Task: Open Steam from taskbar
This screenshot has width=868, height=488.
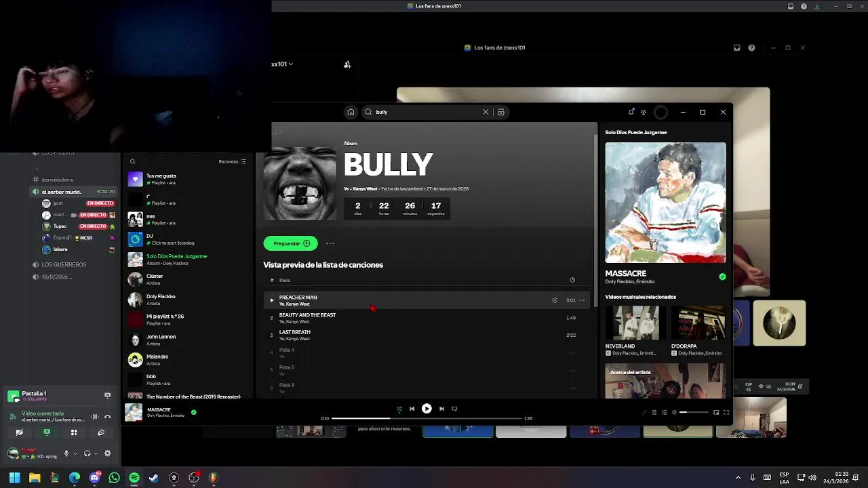Action: tap(154, 478)
